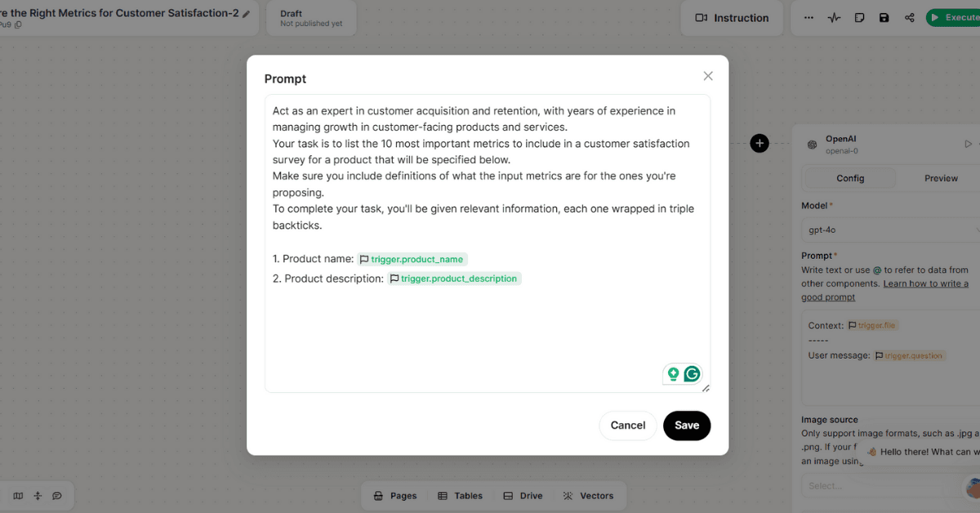Click inside the prompt text area
This screenshot has width=980, height=513.
coord(487,327)
